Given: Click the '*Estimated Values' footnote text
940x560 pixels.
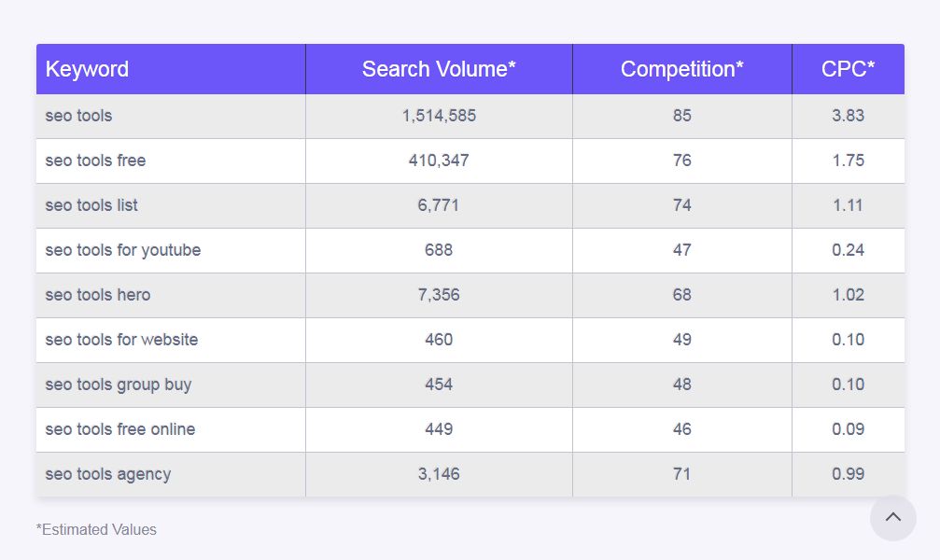Looking at the screenshot, I should 96,529.
